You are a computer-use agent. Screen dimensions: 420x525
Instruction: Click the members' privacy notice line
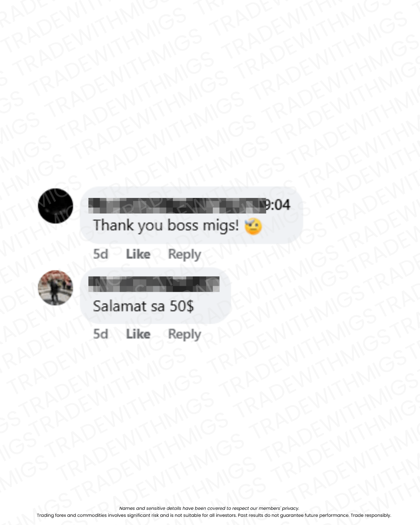click(x=209, y=508)
